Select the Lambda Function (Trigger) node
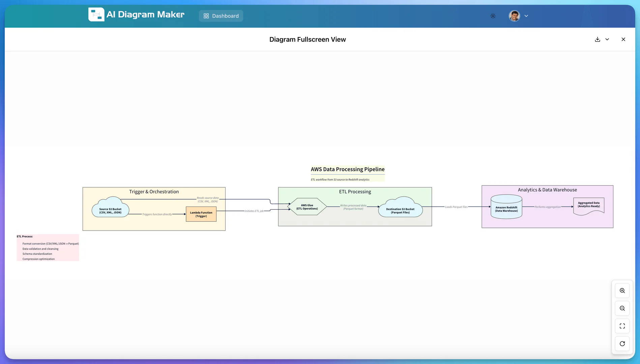Image resolution: width=640 pixels, height=364 pixels. (x=201, y=214)
